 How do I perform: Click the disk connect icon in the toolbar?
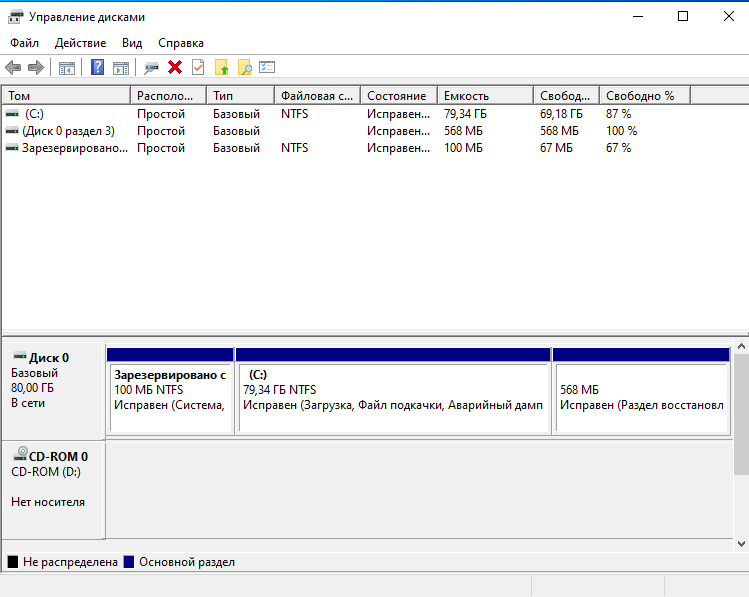(x=152, y=67)
